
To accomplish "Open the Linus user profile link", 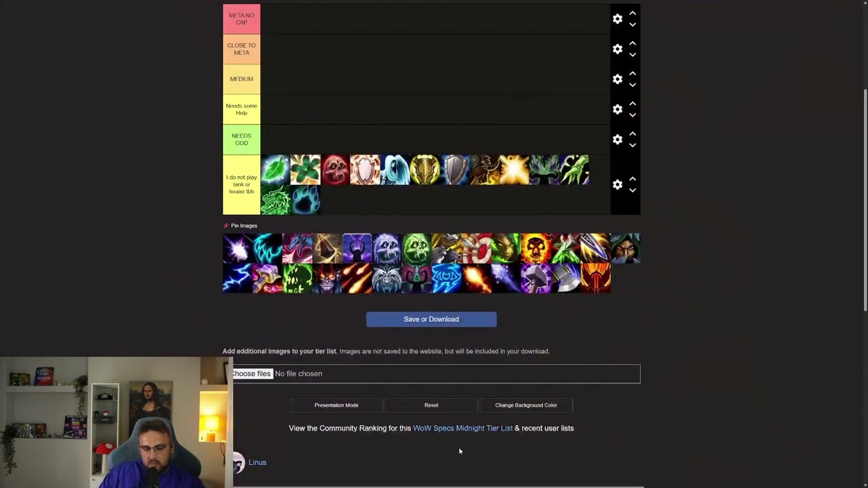I will 257,462.
